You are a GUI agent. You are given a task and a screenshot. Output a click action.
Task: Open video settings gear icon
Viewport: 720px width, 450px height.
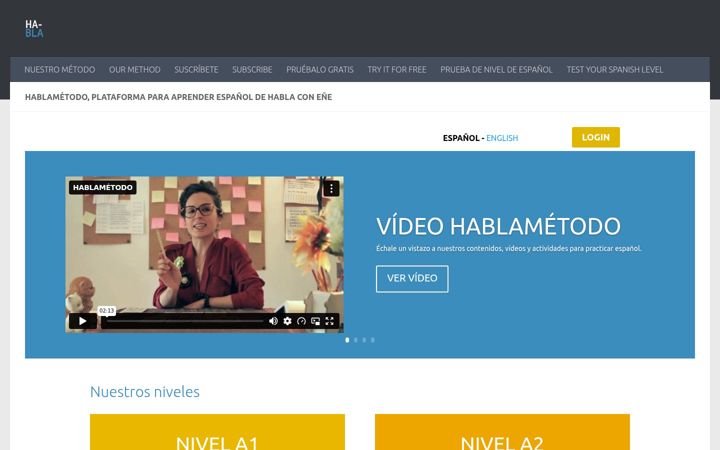point(287,321)
